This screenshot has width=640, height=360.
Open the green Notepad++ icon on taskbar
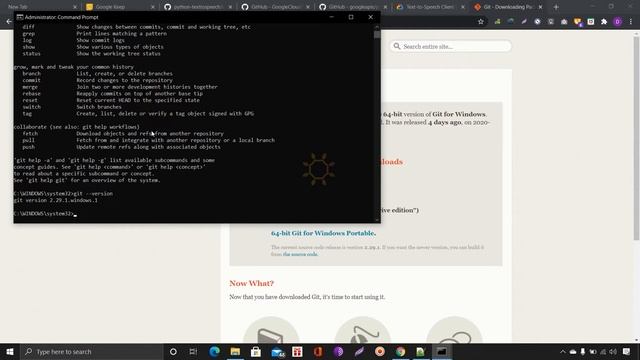coord(420,351)
